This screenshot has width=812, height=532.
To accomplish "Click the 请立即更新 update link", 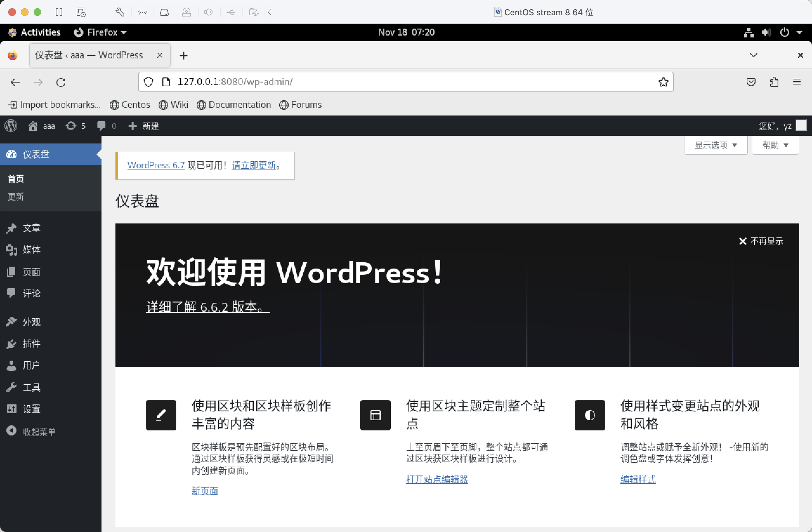I will (254, 165).
